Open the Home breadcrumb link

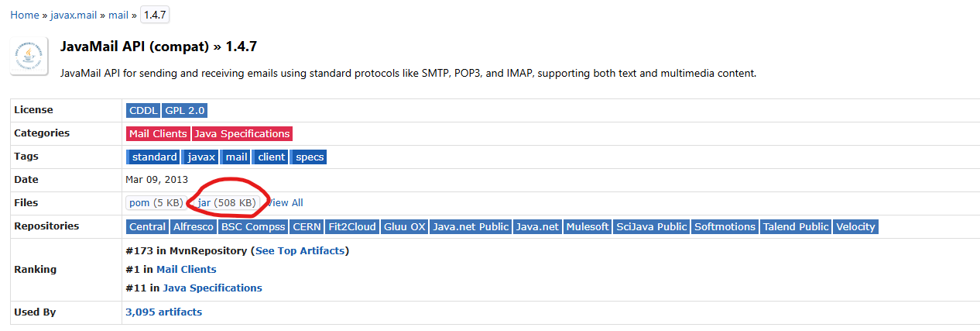coord(24,15)
